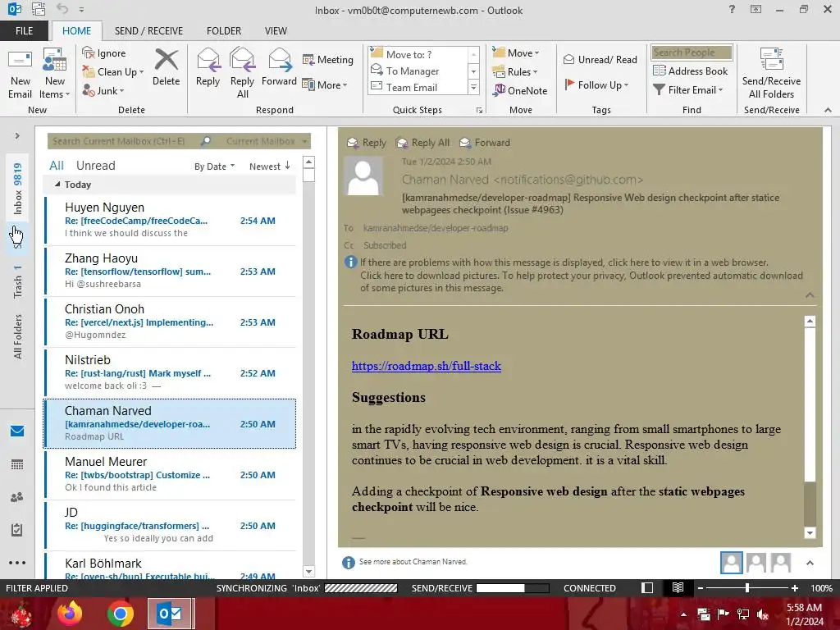
Task: Send/Receive All Folders
Action: [x=771, y=74]
